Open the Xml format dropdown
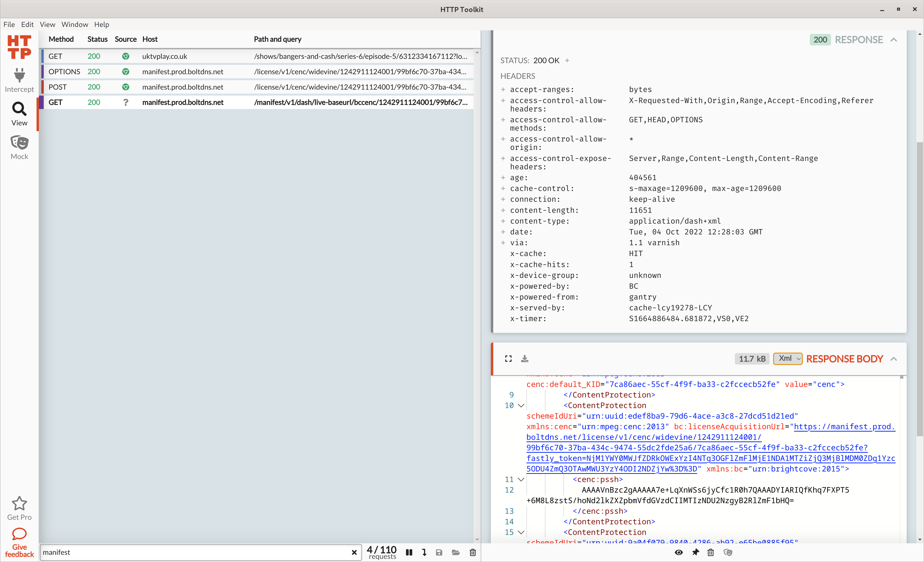The image size is (924, 562). click(x=787, y=359)
